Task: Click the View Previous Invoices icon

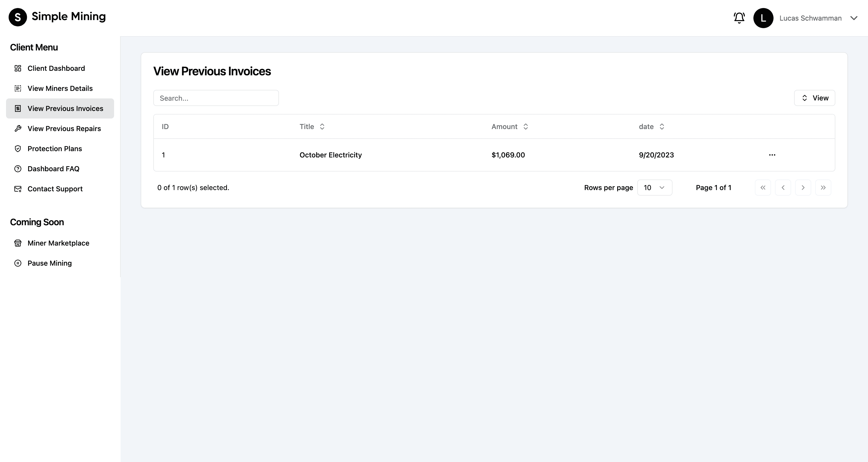Action: pyautogui.click(x=18, y=108)
